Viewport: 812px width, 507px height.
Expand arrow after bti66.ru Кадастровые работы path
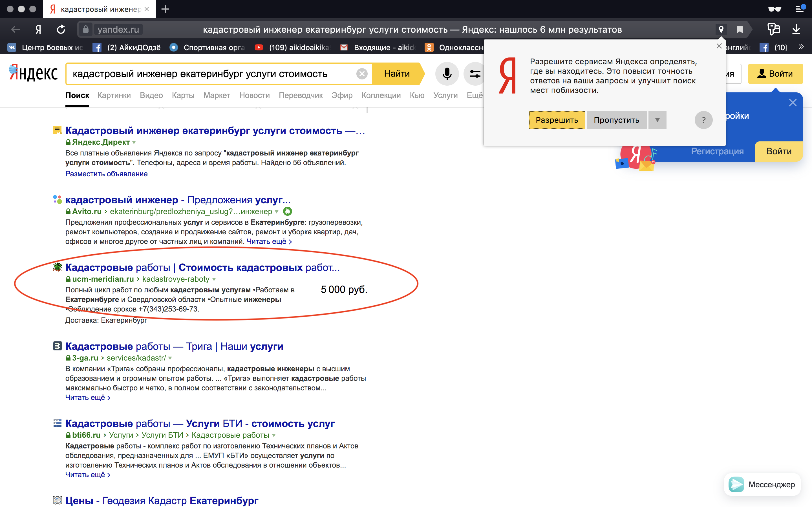click(274, 435)
